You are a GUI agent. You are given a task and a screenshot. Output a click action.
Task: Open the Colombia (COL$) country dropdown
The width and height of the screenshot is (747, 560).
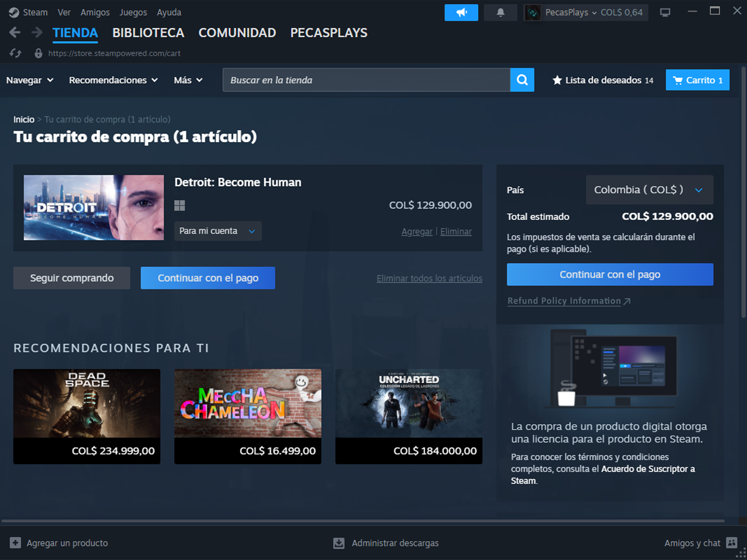(x=649, y=189)
